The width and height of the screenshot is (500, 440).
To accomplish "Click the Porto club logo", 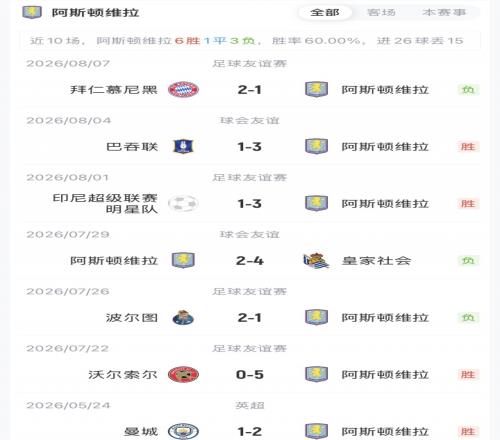I will pos(183,317).
